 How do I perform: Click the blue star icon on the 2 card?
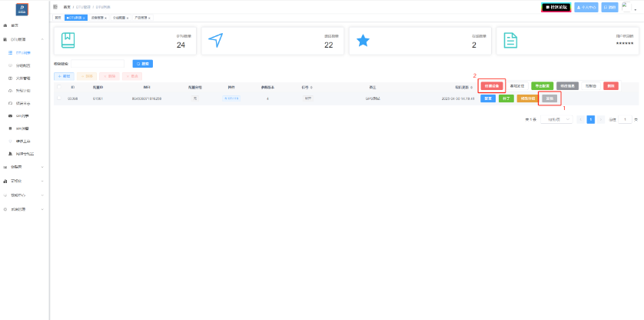[363, 40]
